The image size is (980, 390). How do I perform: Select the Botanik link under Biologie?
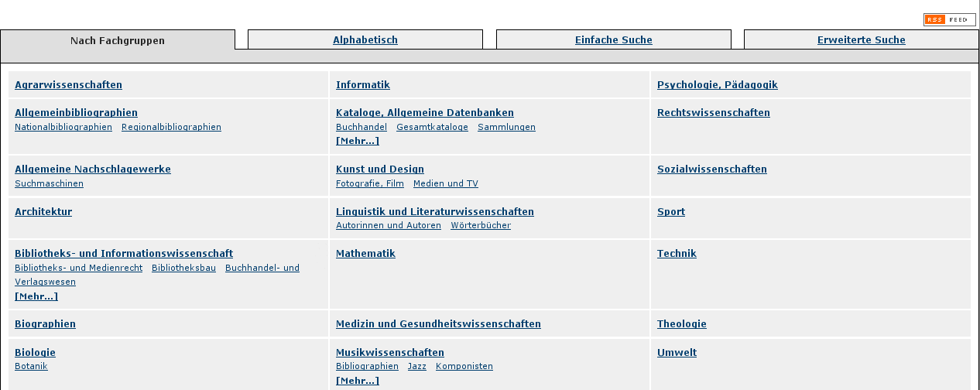click(x=31, y=366)
